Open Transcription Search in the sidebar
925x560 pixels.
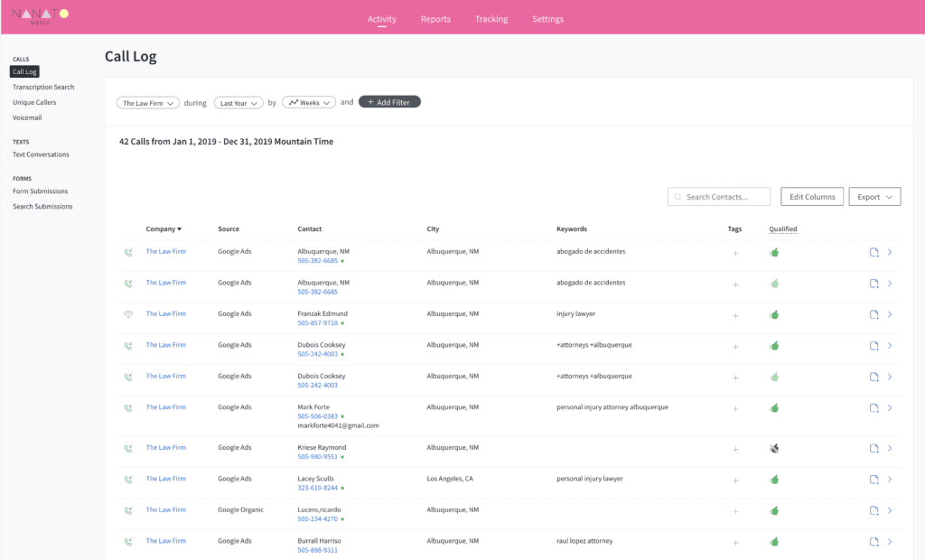coord(43,88)
